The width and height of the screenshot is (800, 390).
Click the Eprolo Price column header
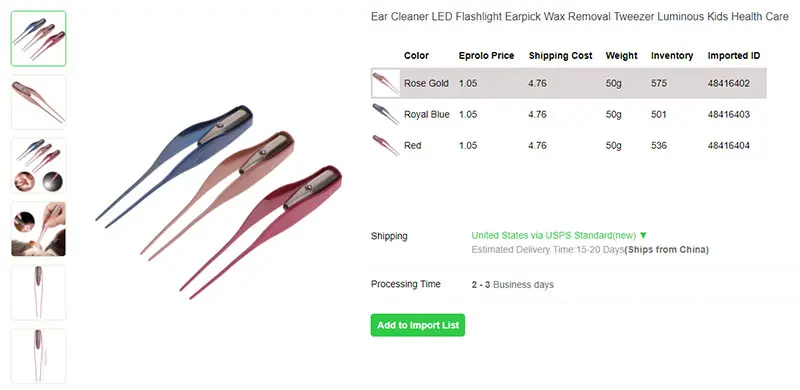click(486, 56)
